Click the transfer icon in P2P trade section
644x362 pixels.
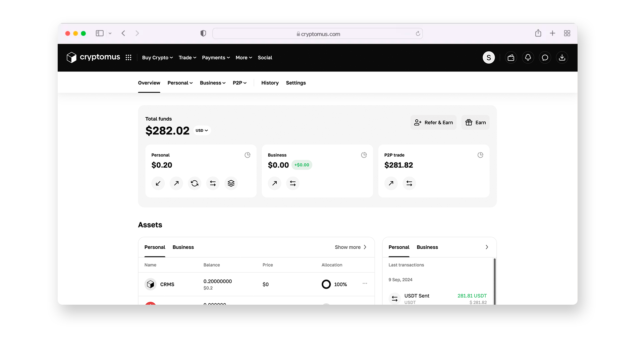[409, 183]
